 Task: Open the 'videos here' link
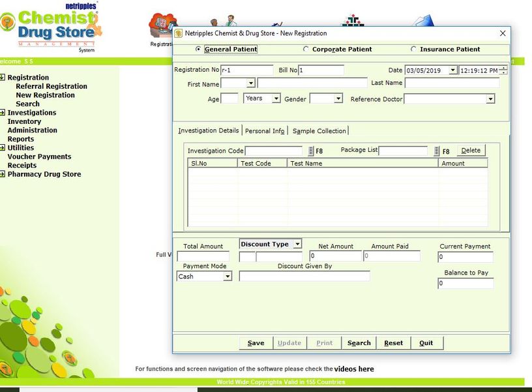click(354, 369)
